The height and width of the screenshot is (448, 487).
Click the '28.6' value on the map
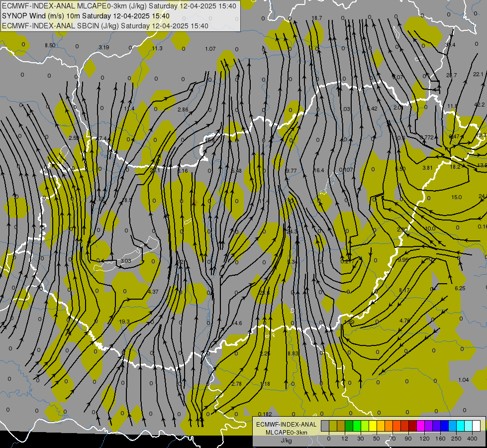click(x=264, y=293)
